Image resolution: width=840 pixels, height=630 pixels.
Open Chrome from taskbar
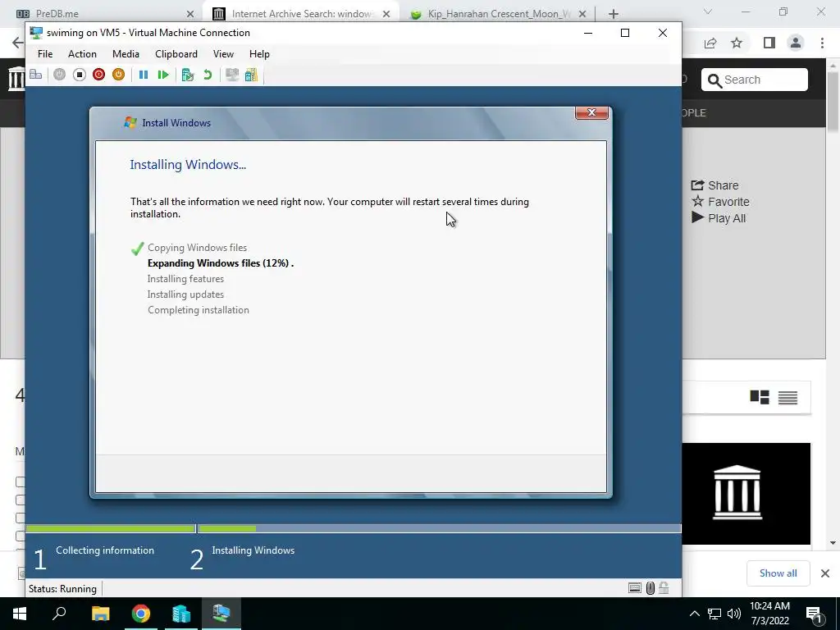pyautogui.click(x=141, y=614)
